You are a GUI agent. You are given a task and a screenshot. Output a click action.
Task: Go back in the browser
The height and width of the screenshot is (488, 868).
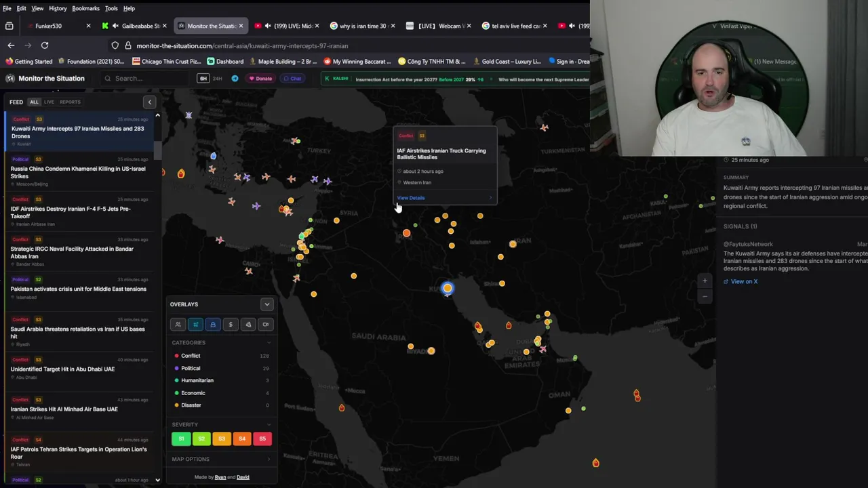pos(11,45)
